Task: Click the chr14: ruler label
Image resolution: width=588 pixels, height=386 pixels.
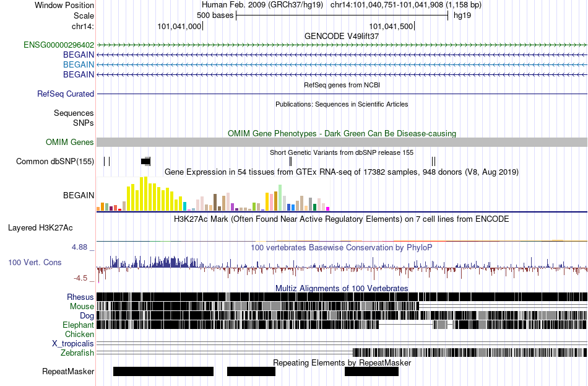Action: [82, 26]
